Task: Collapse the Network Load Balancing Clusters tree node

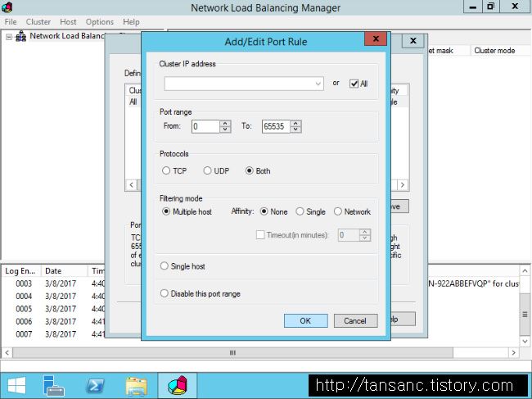Action: pyautogui.click(x=9, y=37)
